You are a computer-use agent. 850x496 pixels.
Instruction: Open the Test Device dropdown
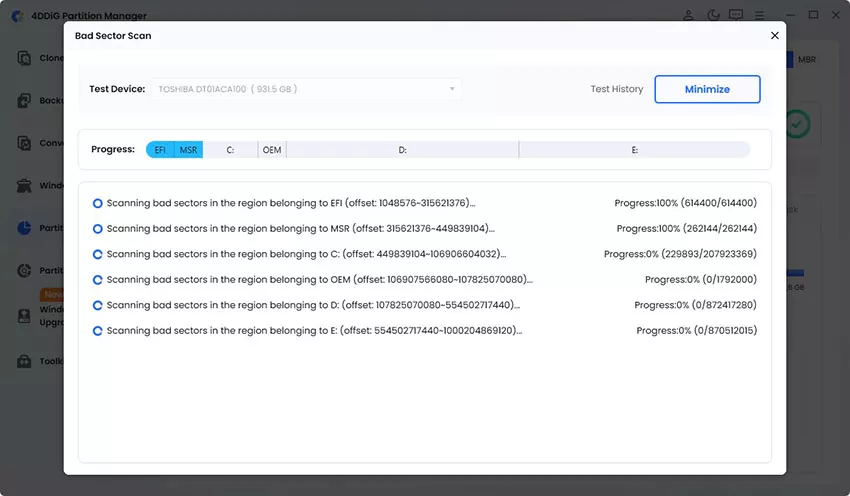[x=306, y=89]
